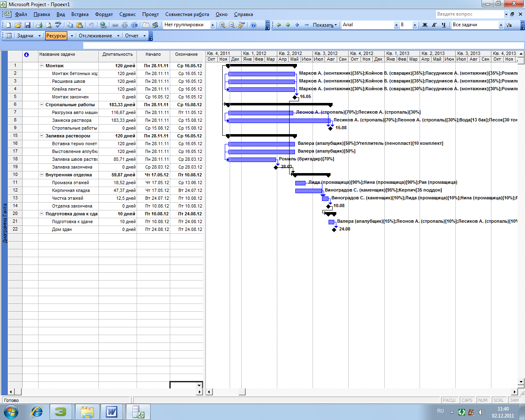Collapse the 'Внутренняя отделка' summary task
This screenshot has width=525, height=420.
tap(41, 175)
